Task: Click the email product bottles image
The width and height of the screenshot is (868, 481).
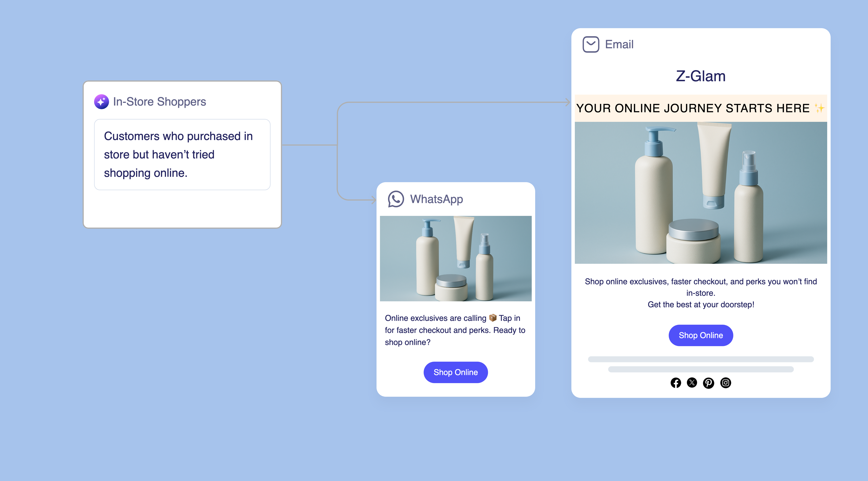Action: (701, 193)
